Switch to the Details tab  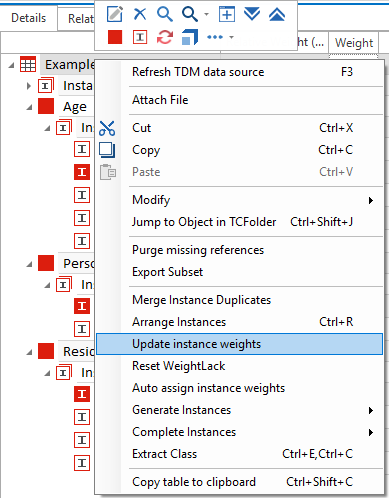[29, 18]
